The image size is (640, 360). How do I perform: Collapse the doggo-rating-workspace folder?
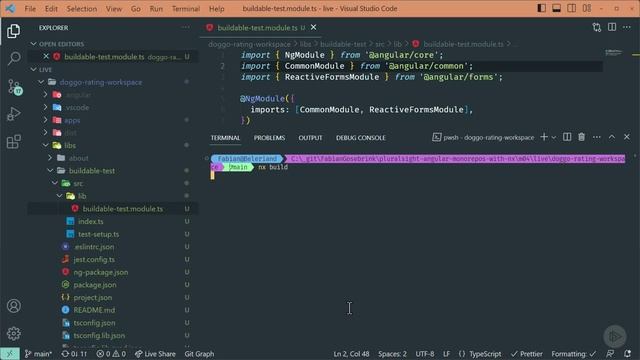[41, 82]
